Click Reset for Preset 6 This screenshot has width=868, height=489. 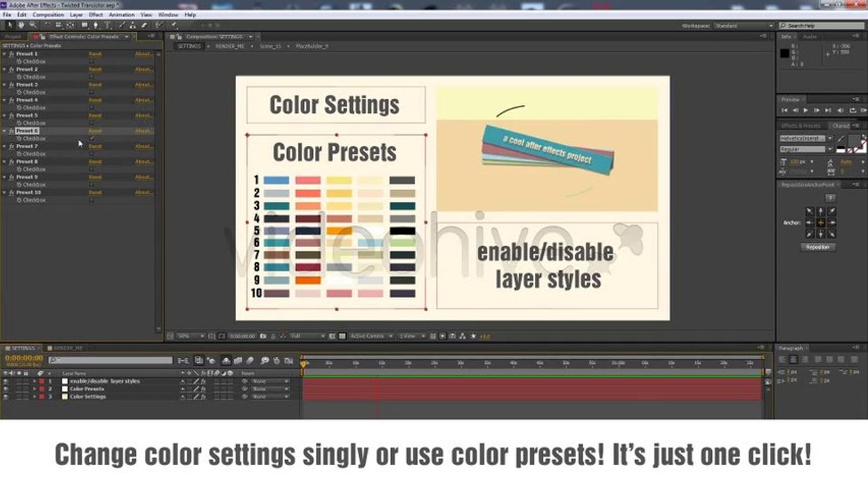[95, 130]
